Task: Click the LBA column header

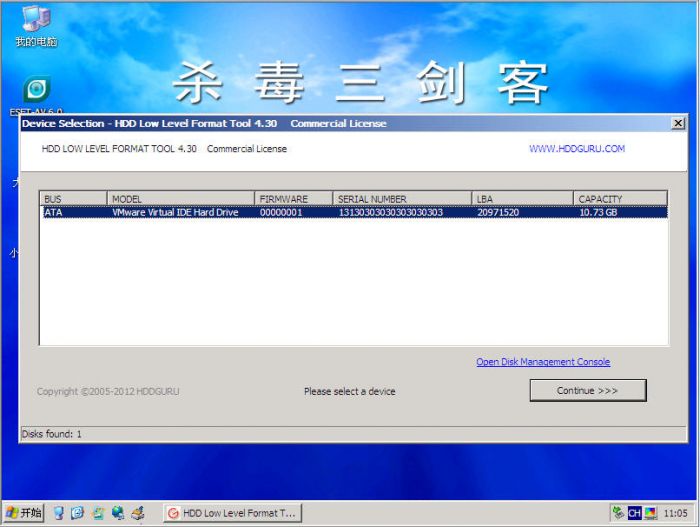Action: click(x=522, y=199)
